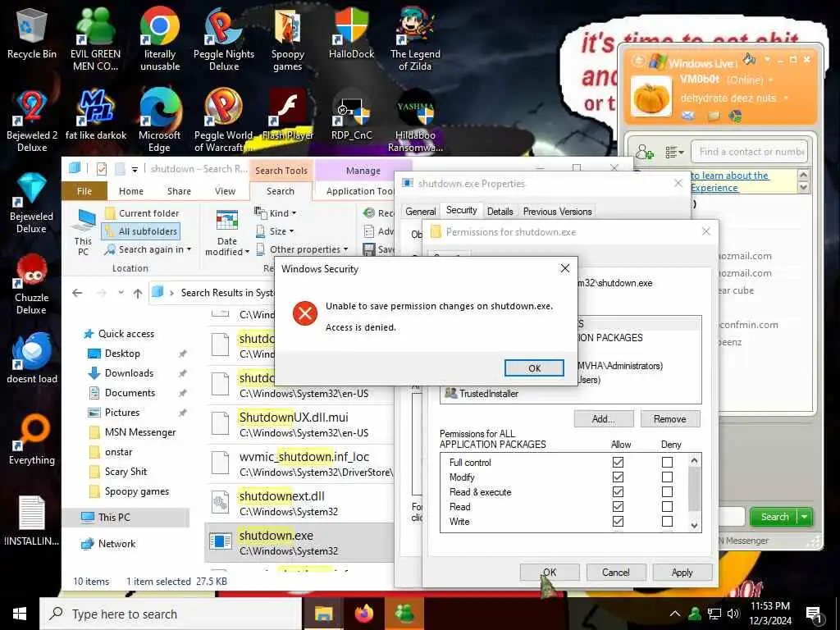Toggle Read Allow checkbox

(x=618, y=506)
